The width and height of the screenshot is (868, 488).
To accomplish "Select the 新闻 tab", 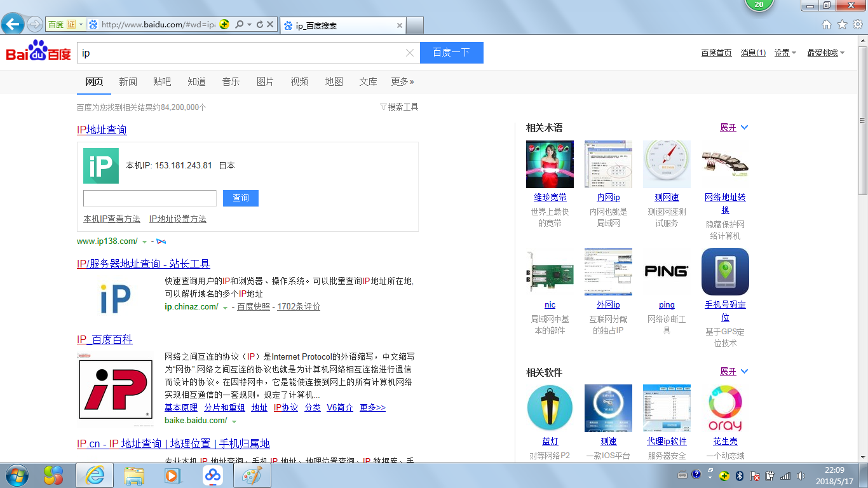I will (128, 81).
